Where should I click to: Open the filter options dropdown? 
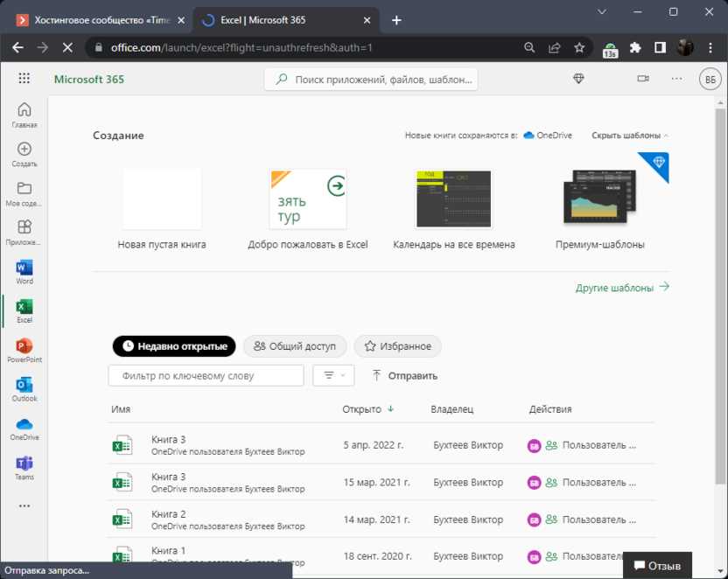[333, 375]
